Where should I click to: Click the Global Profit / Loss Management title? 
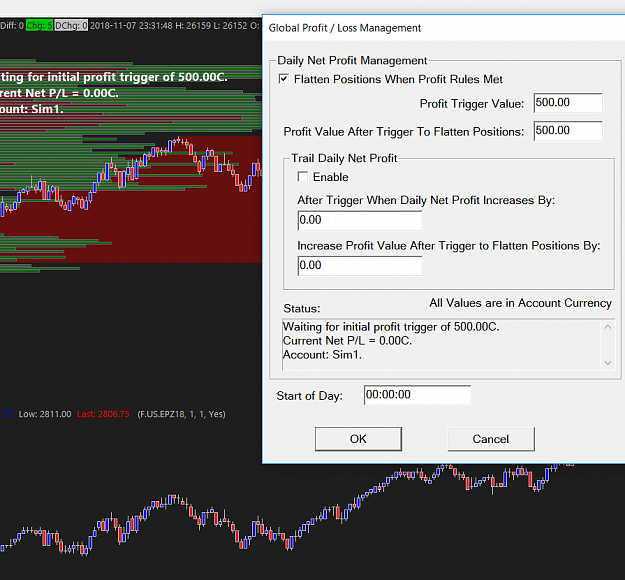click(x=344, y=28)
